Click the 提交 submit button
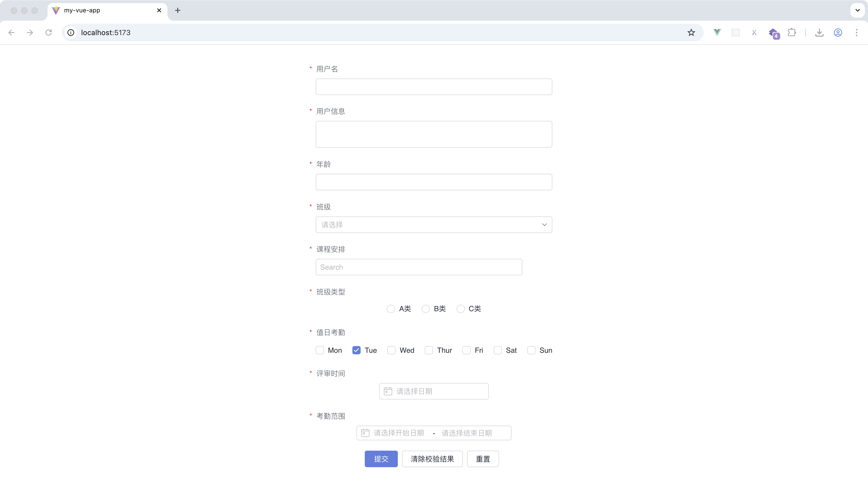868x485 pixels. (381, 459)
